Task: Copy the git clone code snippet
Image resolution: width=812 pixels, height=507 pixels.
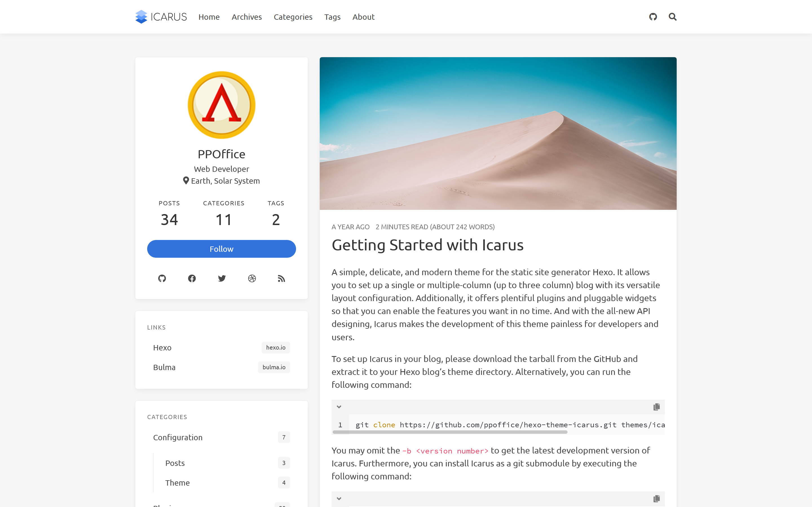Action: pos(656,407)
